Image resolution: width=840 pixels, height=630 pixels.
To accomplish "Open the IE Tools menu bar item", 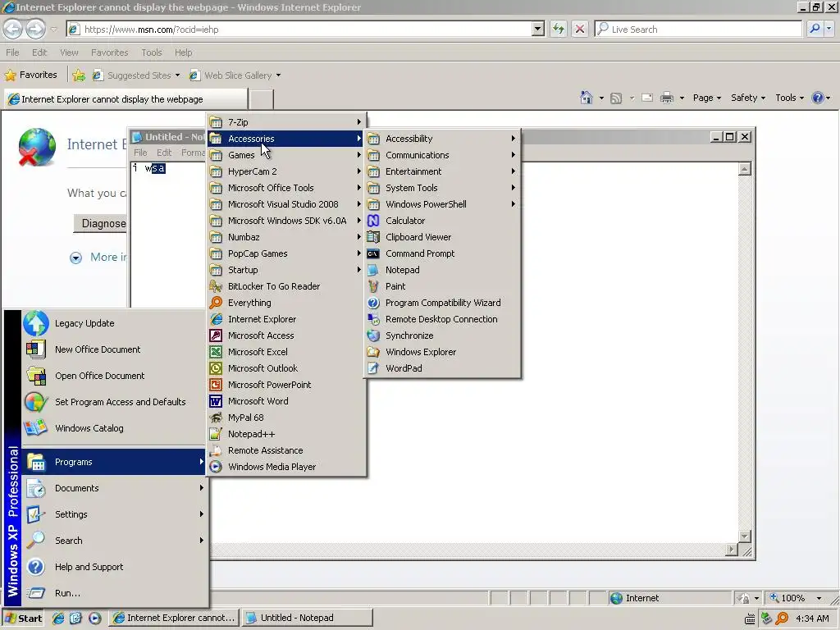I will pos(152,52).
